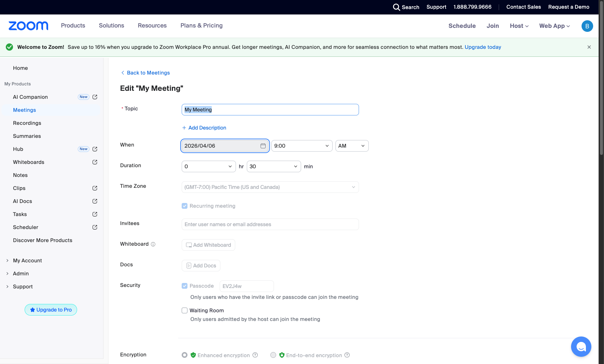
Task: Open the Solutions menu
Action: (111, 26)
